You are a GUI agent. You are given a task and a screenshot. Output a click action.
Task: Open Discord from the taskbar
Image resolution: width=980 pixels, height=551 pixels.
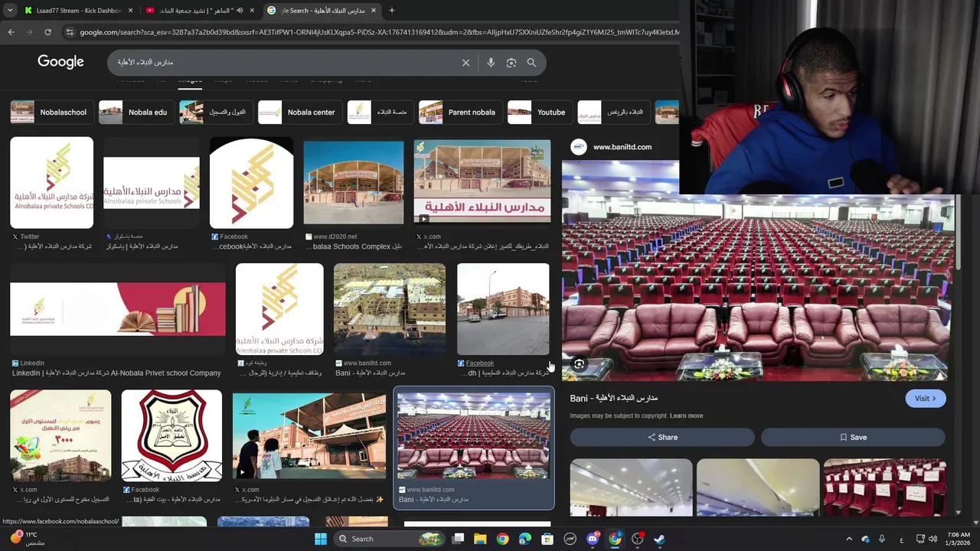(x=593, y=539)
